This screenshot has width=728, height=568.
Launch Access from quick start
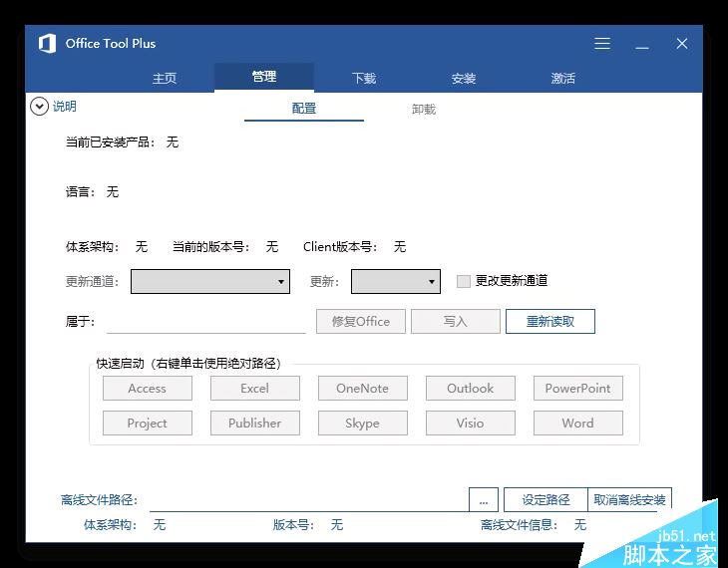pos(148,388)
